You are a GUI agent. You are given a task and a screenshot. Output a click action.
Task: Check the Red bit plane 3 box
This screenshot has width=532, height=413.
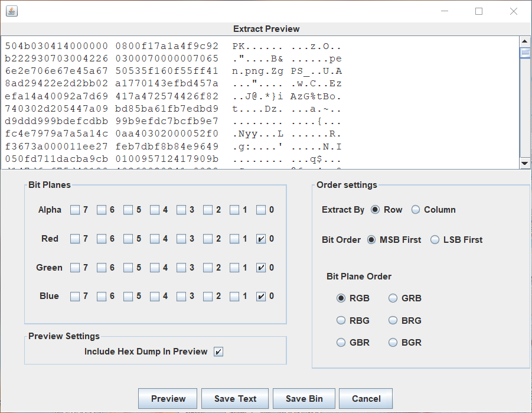pos(181,239)
